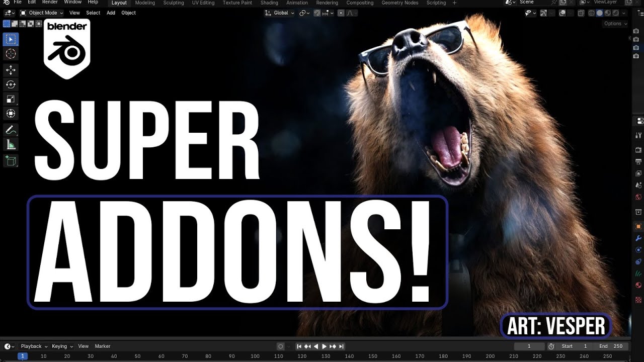
Task: Toggle X-Ray mode
Action: (581, 13)
